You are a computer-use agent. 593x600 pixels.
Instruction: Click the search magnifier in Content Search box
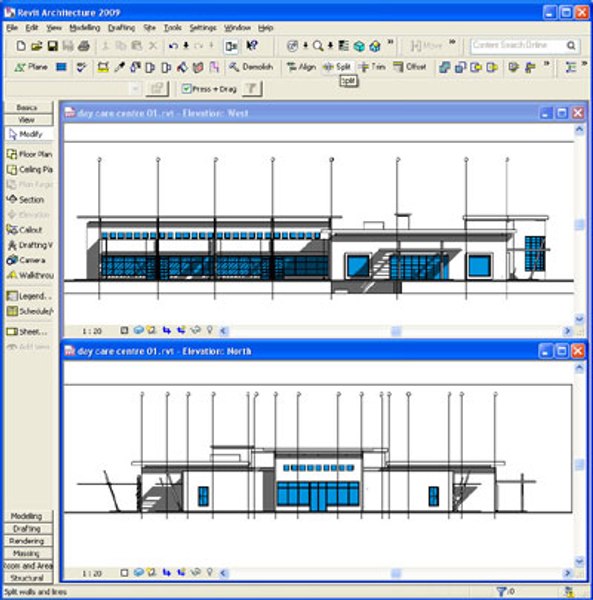click(571, 46)
